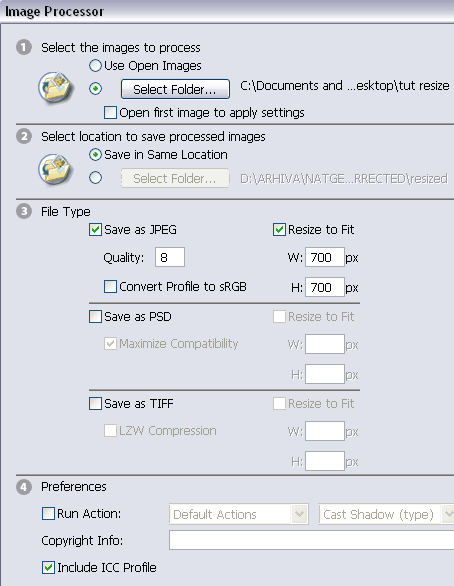Viewport: 454px width, 586px height.
Task: Click the step 4 Preferences badge
Action: click(x=24, y=487)
